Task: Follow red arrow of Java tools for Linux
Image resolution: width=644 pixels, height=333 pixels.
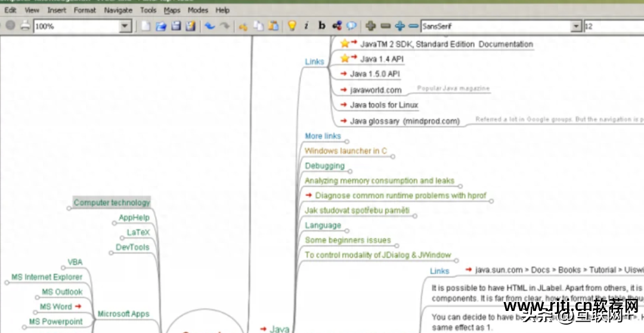Action: point(344,105)
